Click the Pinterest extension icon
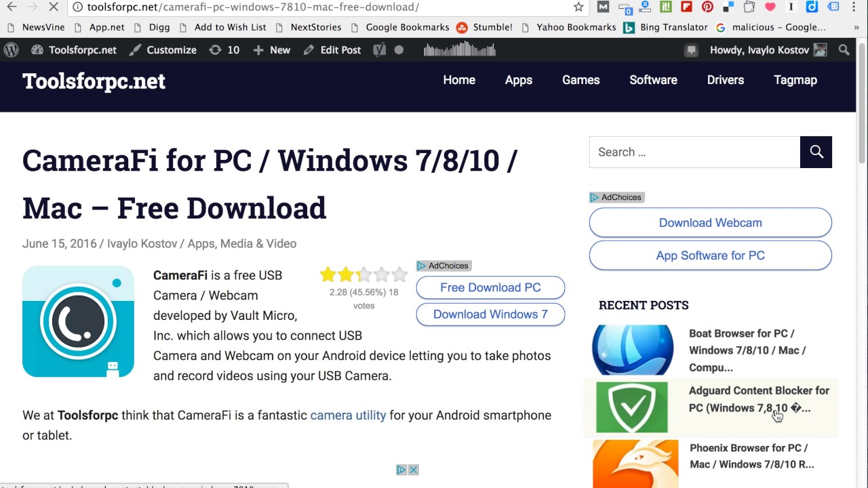 pos(707,7)
